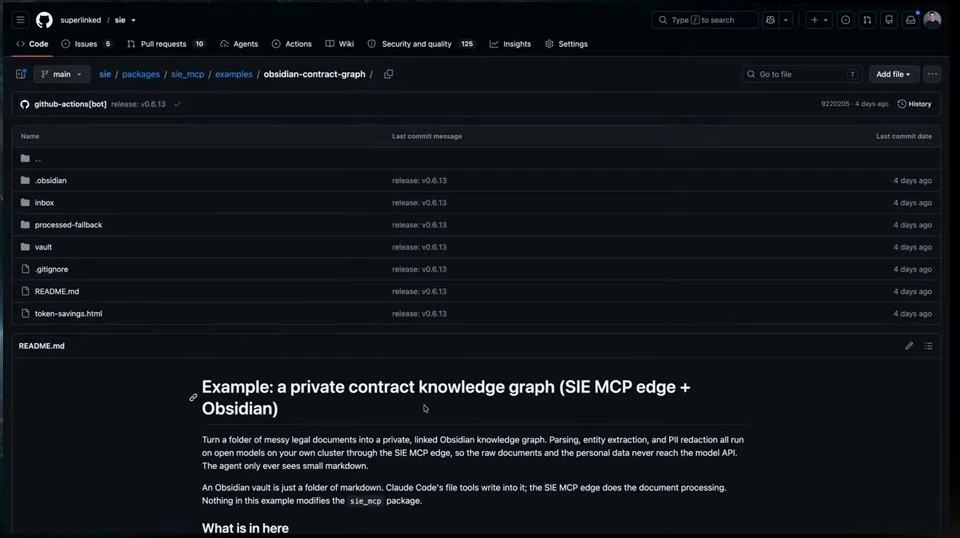Image resolution: width=960 pixels, height=538 pixels.
Task: Switch to the Actions tab
Action: point(292,44)
